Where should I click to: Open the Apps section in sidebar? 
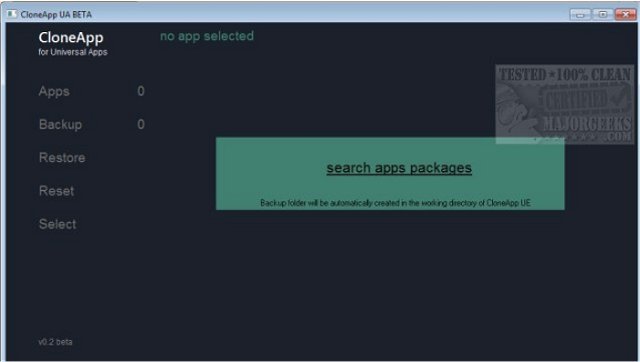(x=54, y=91)
